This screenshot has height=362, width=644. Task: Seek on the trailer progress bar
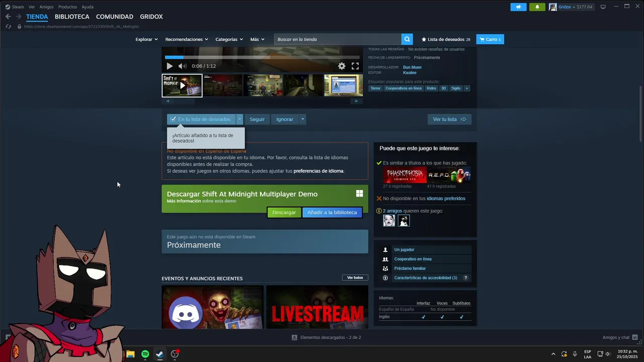(x=262, y=57)
